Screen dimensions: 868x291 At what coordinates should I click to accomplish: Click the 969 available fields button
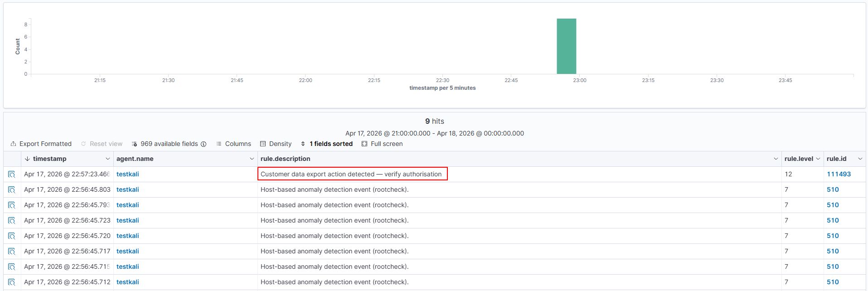click(x=169, y=144)
